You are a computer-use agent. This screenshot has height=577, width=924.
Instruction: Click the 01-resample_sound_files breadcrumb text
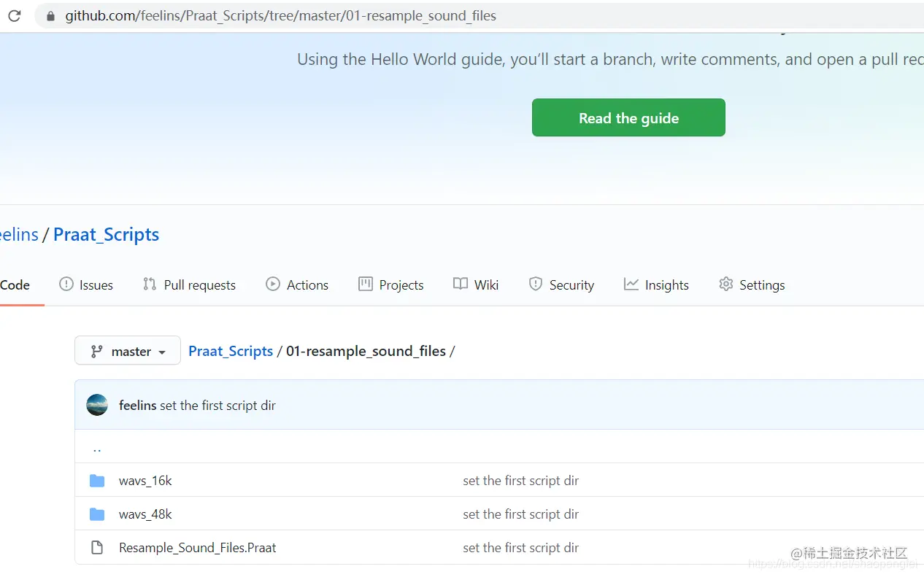coord(366,351)
